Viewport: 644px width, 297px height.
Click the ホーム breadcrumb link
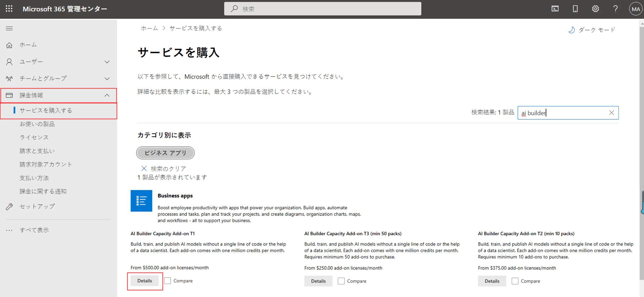(x=149, y=28)
